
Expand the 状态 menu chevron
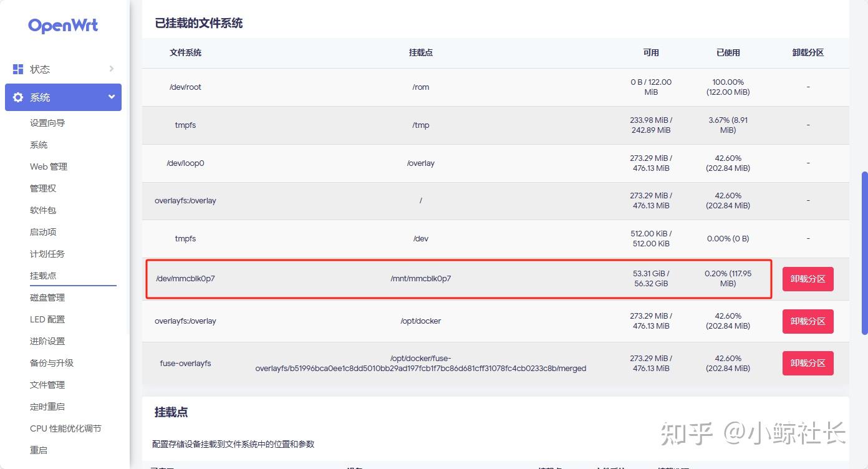click(110, 69)
